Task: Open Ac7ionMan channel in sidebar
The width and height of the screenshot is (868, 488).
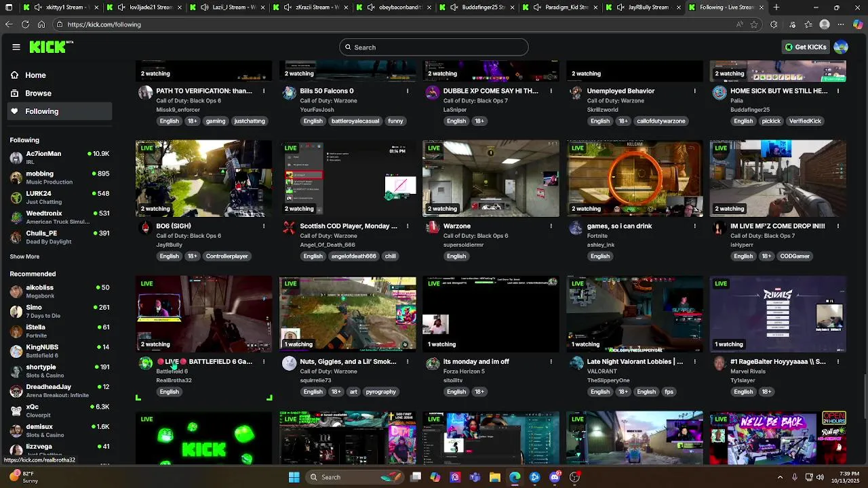Action: (x=59, y=157)
